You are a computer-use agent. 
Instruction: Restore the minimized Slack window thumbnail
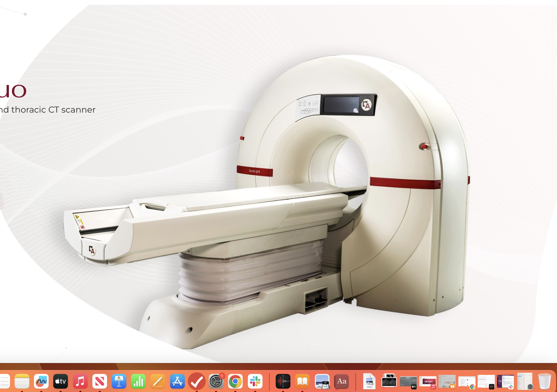coord(506,381)
